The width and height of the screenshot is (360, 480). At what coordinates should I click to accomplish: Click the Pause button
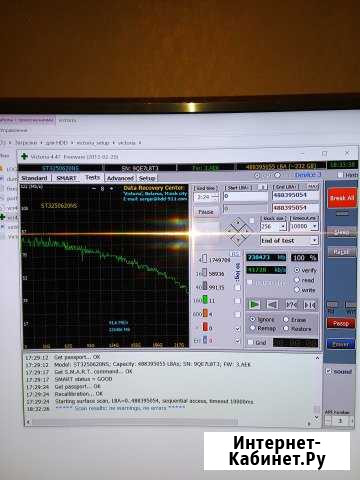point(206,212)
